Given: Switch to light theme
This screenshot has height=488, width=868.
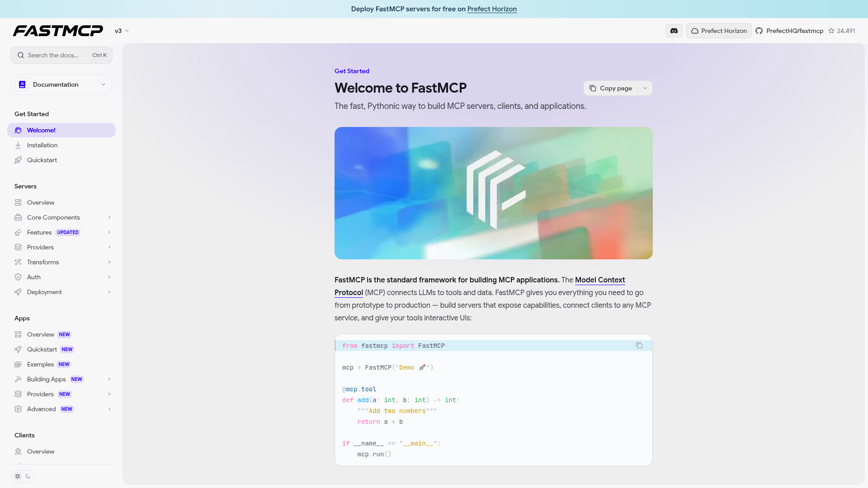Looking at the screenshot, I should click(x=17, y=476).
